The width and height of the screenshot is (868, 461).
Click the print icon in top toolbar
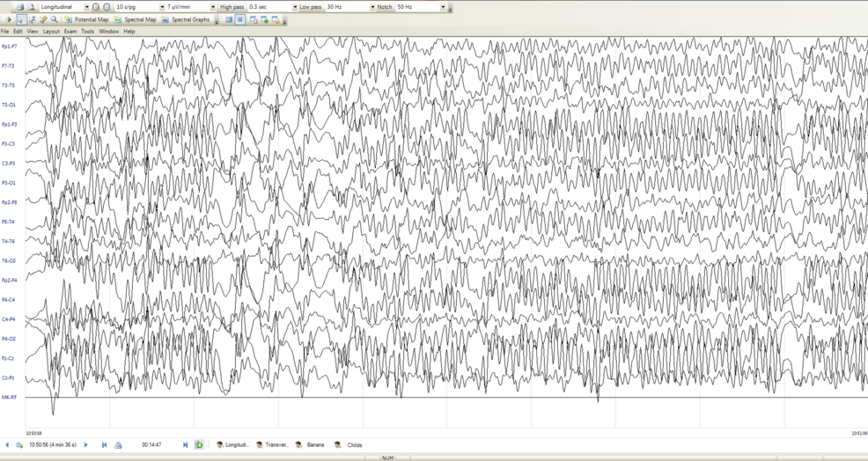20,7
